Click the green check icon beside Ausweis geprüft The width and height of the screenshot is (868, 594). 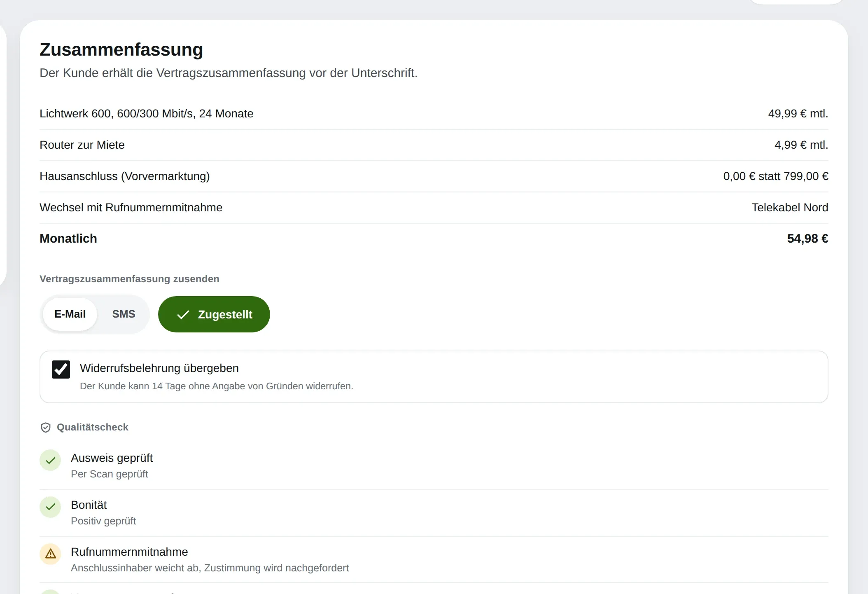tap(50, 460)
